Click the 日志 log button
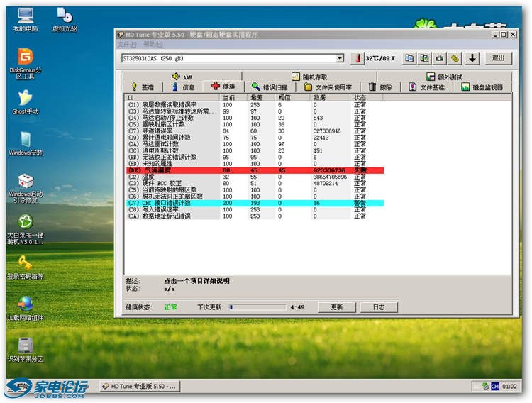The width and height of the screenshot is (532, 403). pyautogui.click(x=379, y=307)
